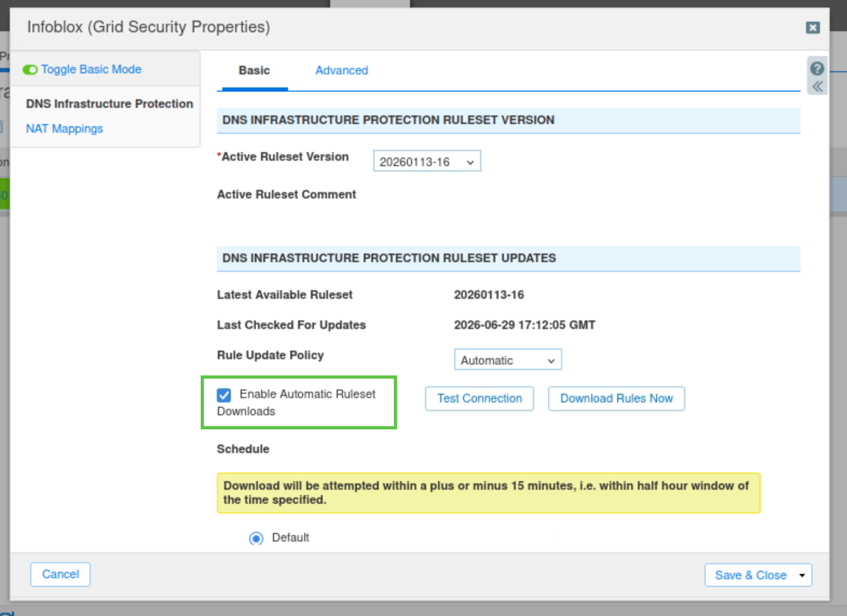Image resolution: width=847 pixels, height=616 pixels.
Task: Select DNS Infrastructure Protection section
Action: pyautogui.click(x=110, y=104)
